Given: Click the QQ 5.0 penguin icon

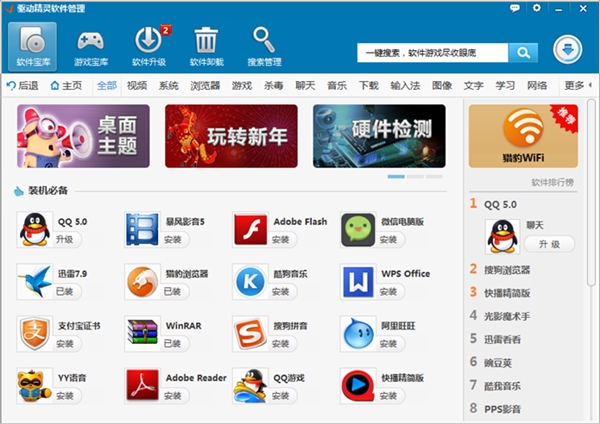Looking at the screenshot, I should point(34,229).
